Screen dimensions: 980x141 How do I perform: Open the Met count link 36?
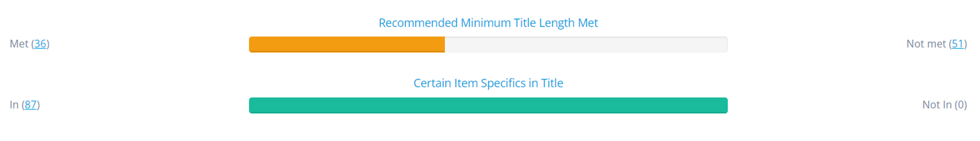(40, 44)
